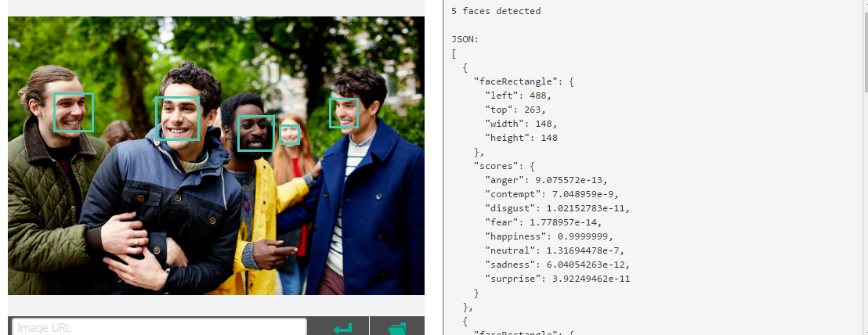
Task: Click the "disgust" score line
Action: click(x=558, y=208)
